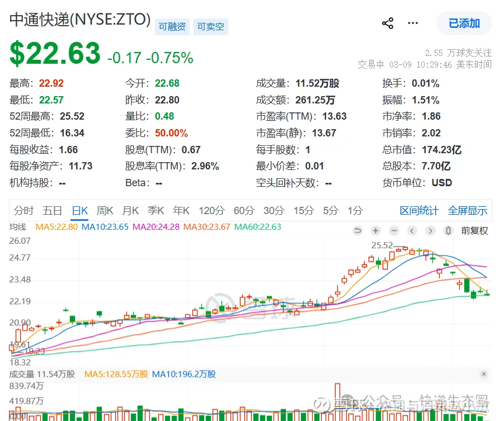Switch to the 30分 interval tab

click(x=274, y=210)
